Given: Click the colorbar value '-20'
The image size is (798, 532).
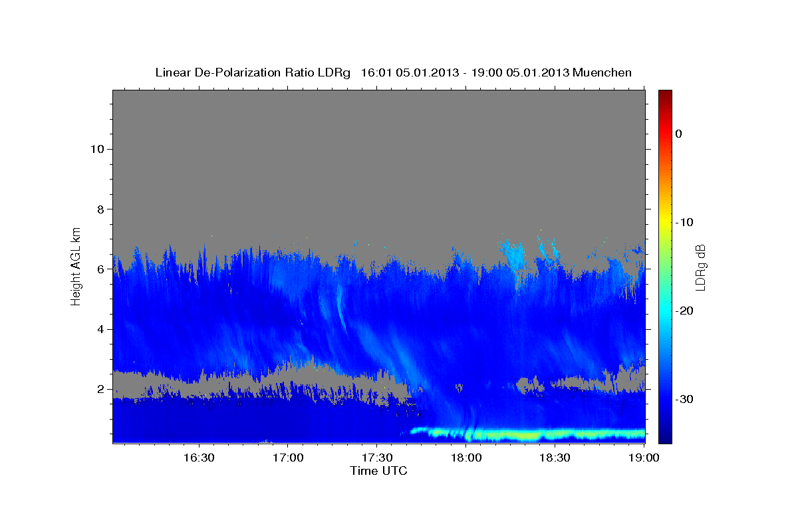Looking at the screenshot, I should [x=684, y=311].
